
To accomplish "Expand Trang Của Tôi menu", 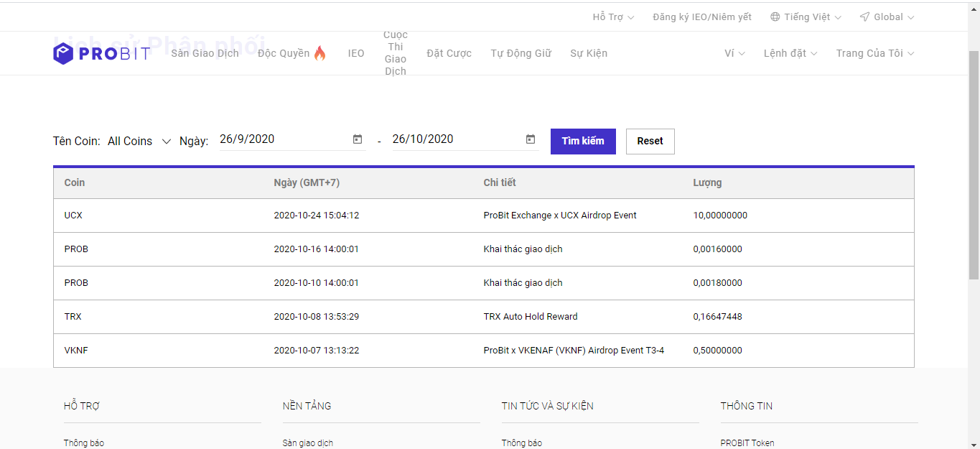I will [874, 53].
